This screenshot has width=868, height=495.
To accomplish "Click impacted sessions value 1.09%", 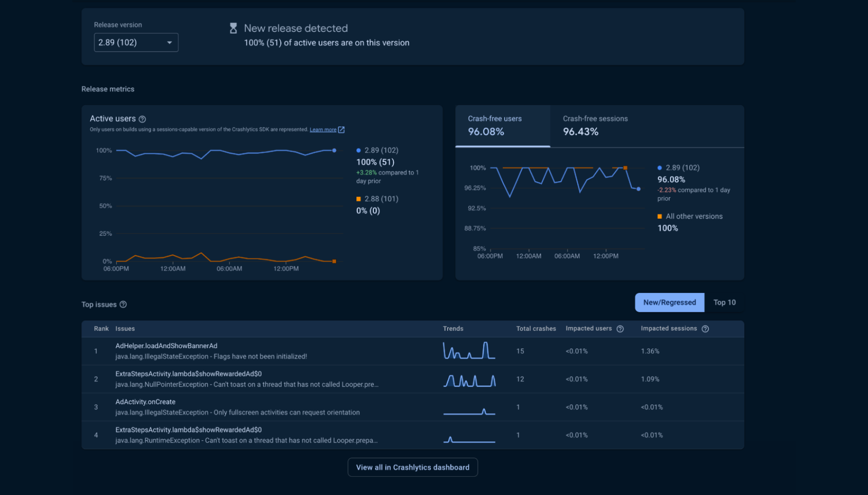I will (650, 379).
